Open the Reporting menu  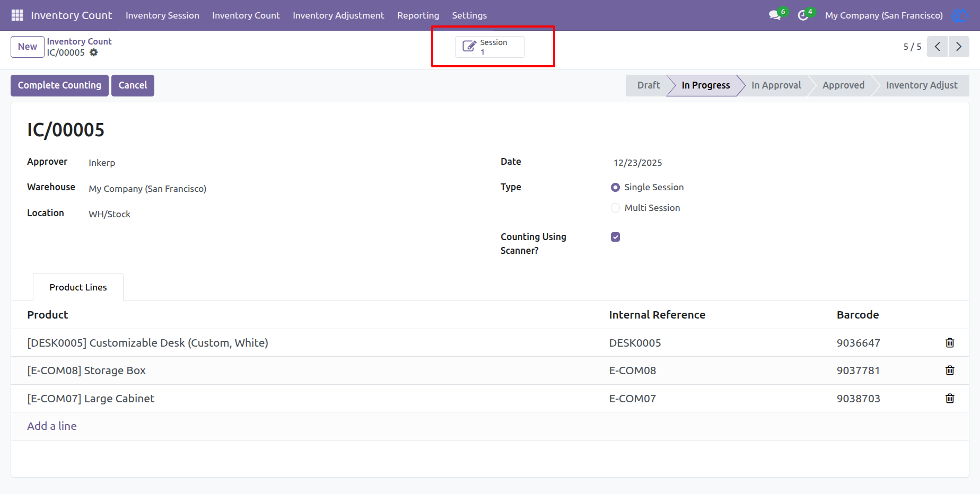pyautogui.click(x=418, y=15)
